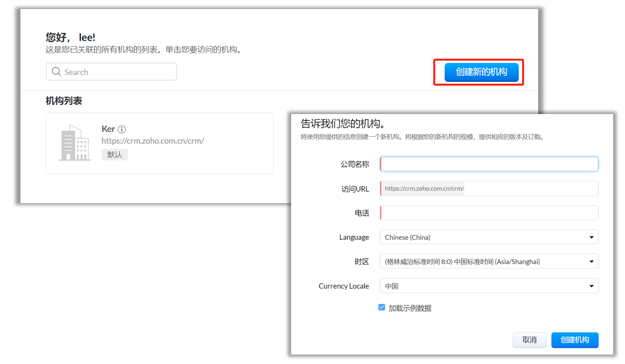The width and height of the screenshot is (625, 364).
Task: Click into the 访问URL input field
Action: (x=530, y=189)
